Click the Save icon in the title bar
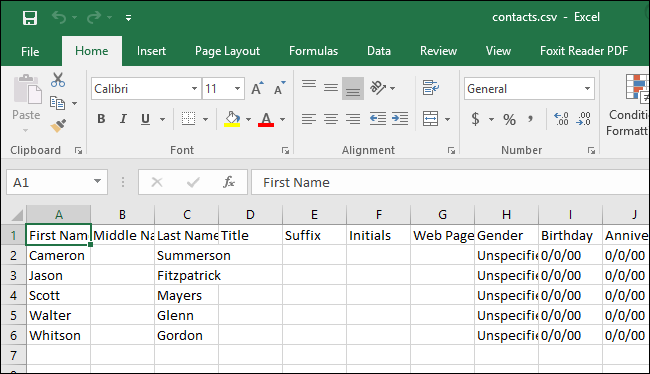The image size is (650, 374). [x=30, y=18]
